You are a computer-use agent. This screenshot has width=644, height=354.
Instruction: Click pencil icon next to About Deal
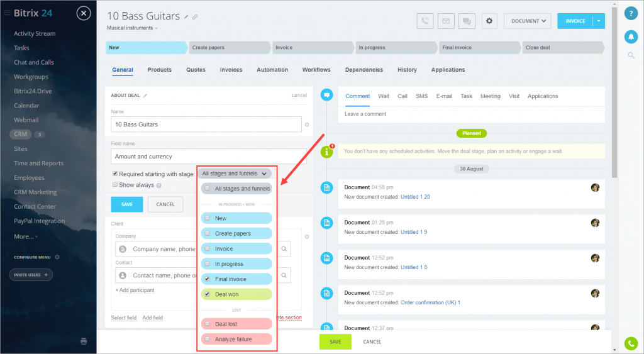click(145, 96)
